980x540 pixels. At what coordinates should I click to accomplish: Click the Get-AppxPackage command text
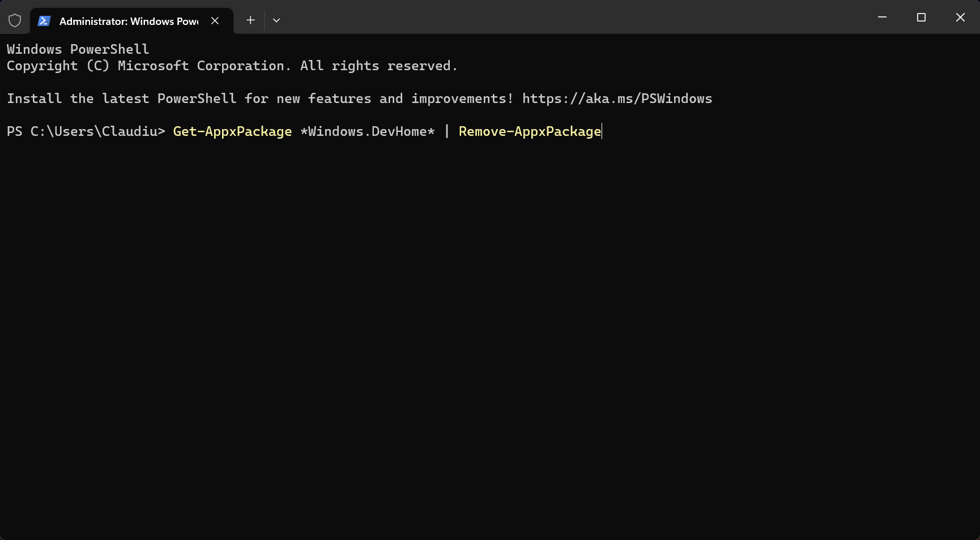pyautogui.click(x=232, y=131)
